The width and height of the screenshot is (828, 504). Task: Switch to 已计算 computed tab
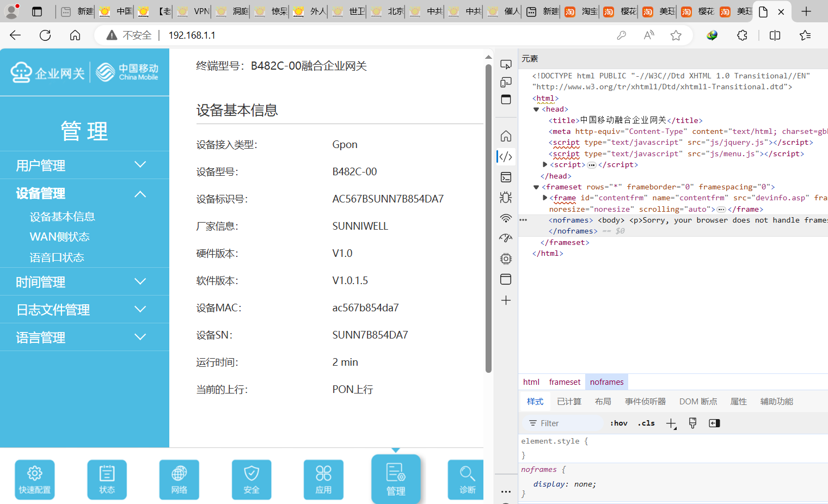569,402
